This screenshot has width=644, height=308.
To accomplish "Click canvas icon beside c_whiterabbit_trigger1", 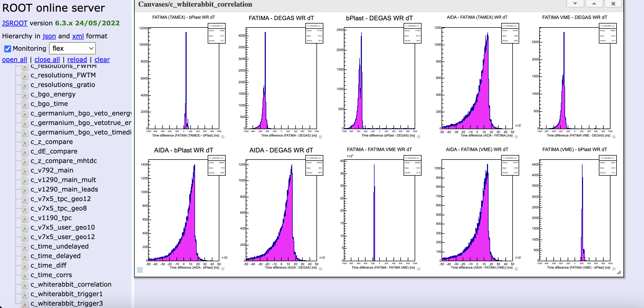I will point(25,294).
